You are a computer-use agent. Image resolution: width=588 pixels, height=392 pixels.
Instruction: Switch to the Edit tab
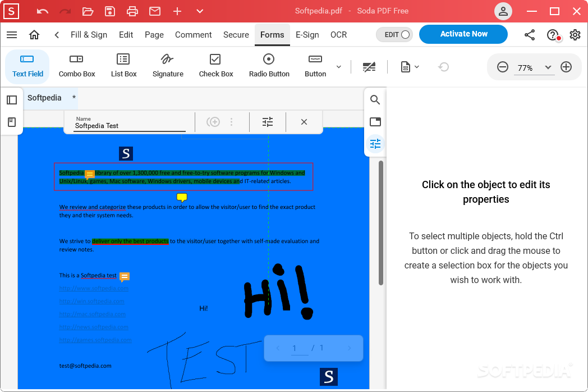[x=126, y=35]
